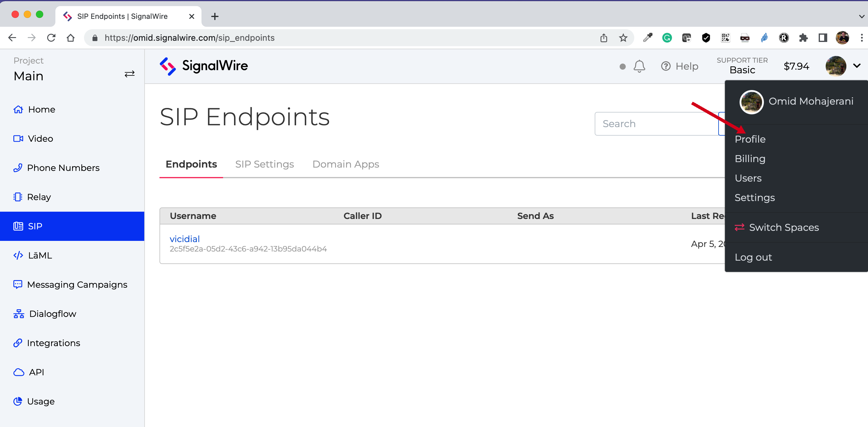Click the notifications bell icon
The height and width of the screenshot is (427, 868).
[639, 66]
